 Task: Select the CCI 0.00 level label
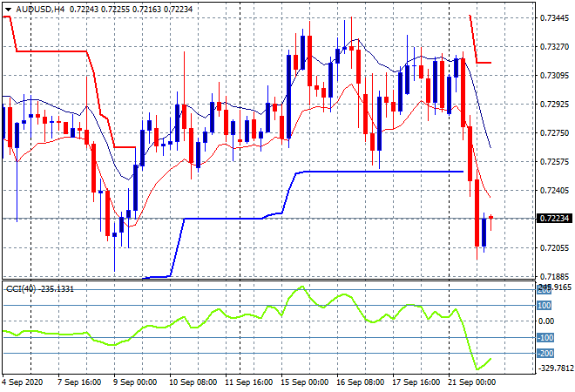[546, 321]
